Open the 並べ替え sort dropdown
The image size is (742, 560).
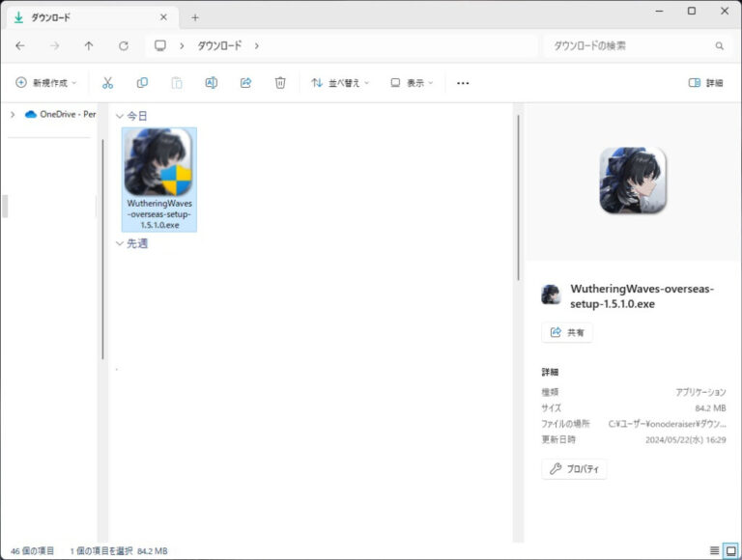[x=339, y=83]
